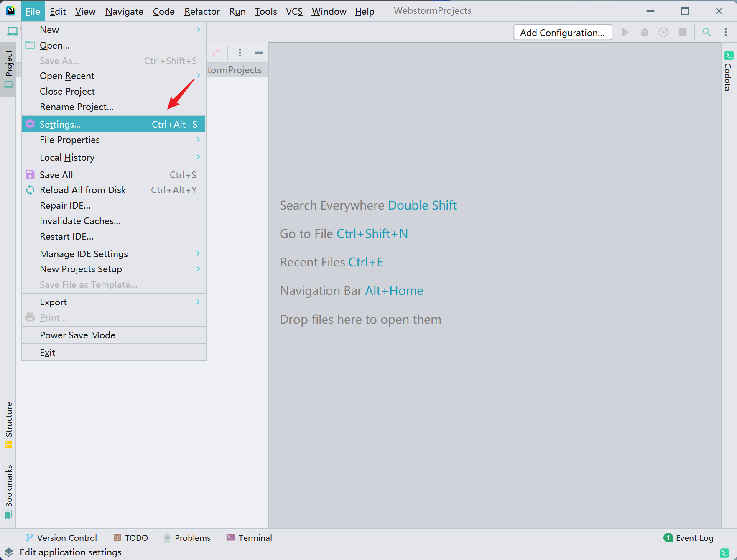Choose Invalidate Caches... menu item
The height and width of the screenshot is (560, 737).
[114, 221]
